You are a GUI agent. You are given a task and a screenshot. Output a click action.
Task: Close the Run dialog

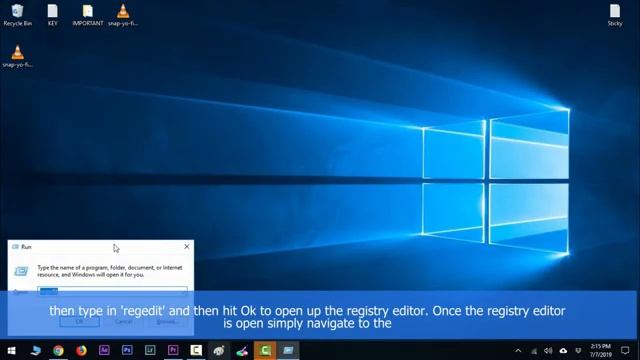coord(187,247)
